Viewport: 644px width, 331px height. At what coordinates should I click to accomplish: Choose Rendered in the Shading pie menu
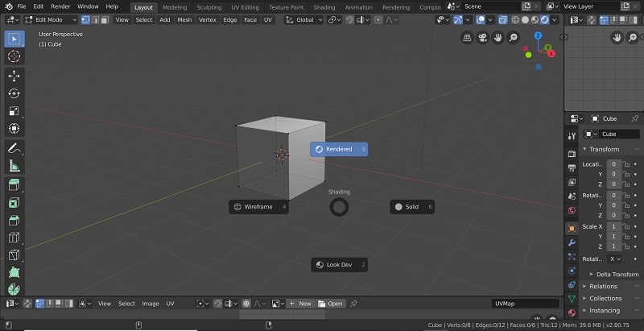click(339, 149)
